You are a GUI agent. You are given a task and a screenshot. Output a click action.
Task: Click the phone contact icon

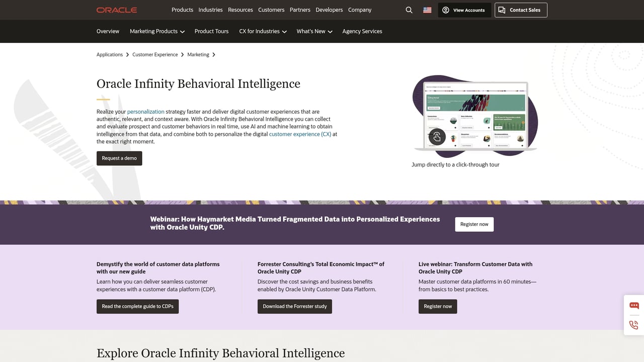[633, 325]
